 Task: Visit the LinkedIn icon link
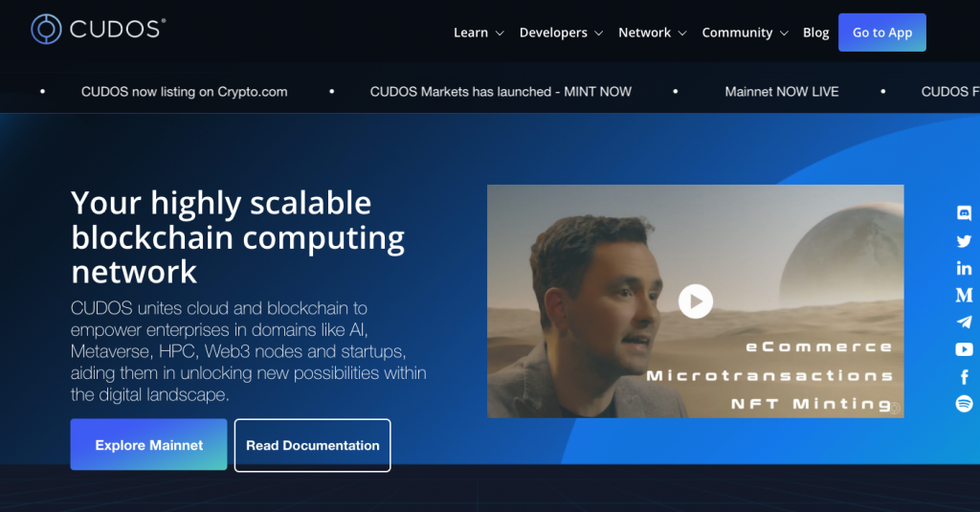pos(964,268)
